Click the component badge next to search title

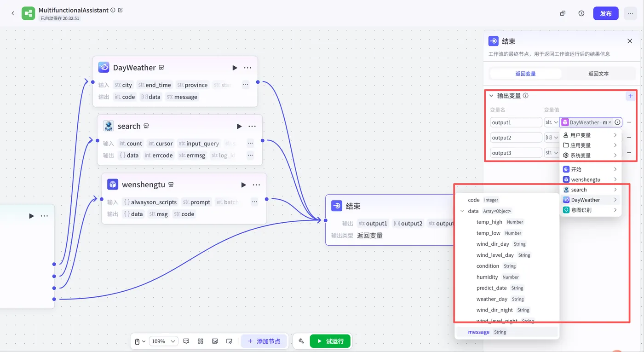(x=146, y=126)
